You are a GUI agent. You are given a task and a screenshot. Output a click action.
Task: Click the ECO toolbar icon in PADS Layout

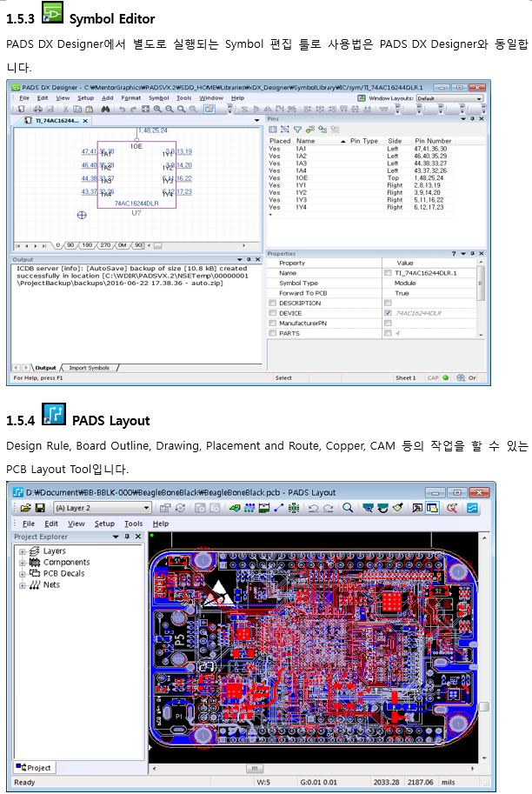[278, 508]
